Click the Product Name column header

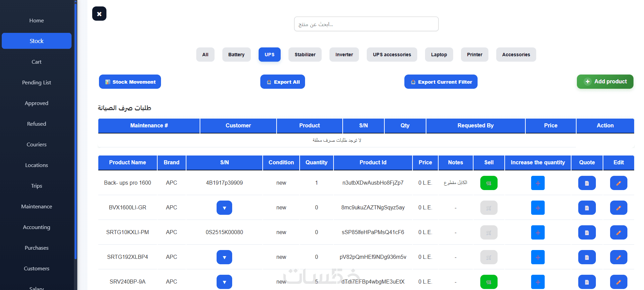pos(127,163)
